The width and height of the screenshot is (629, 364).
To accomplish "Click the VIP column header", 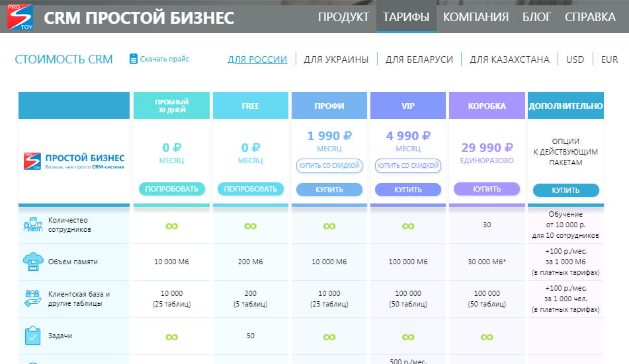I will click(x=408, y=106).
